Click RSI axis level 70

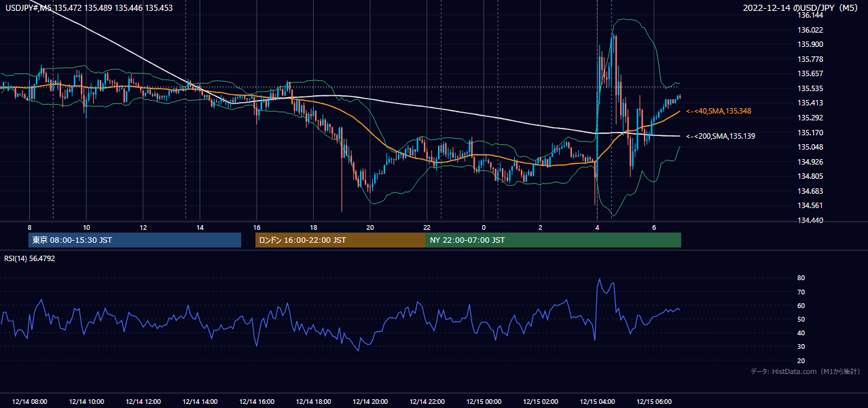pos(801,292)
